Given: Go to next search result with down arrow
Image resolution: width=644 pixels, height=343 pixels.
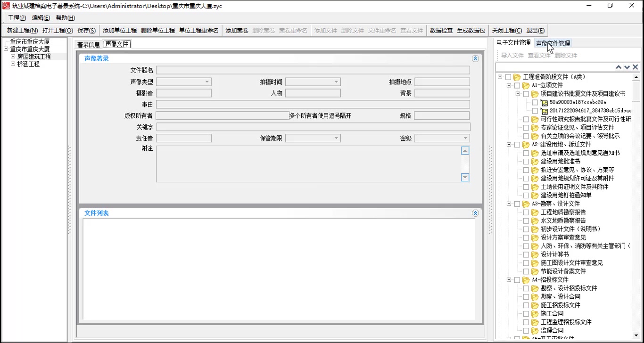Looking at the screenshot, I should [x=627, y=67].
